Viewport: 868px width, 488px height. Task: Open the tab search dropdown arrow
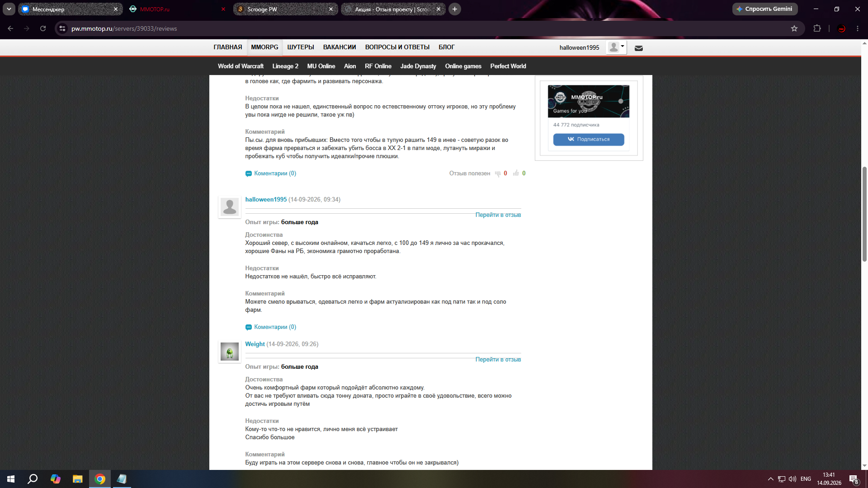tap(9, 9)
